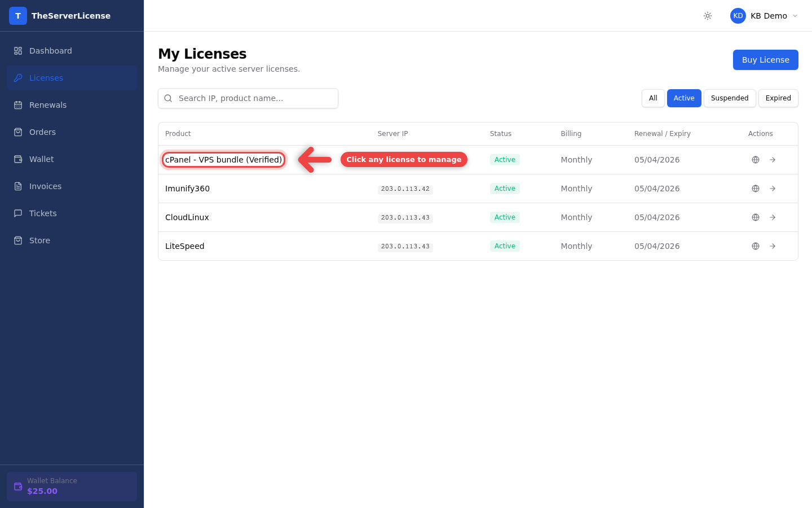Click the Invoices document icon

coord(18,186)
